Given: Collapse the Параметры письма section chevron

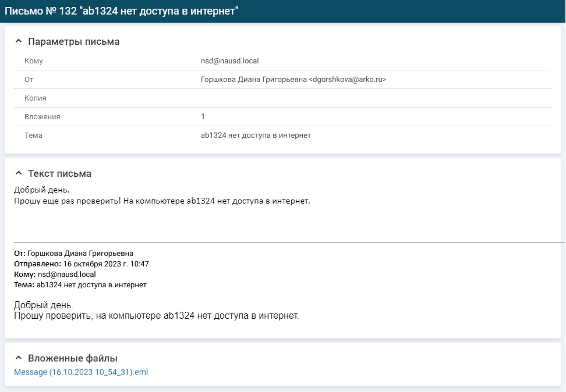Looking at the screenshot, I should [x=19, y=41].
